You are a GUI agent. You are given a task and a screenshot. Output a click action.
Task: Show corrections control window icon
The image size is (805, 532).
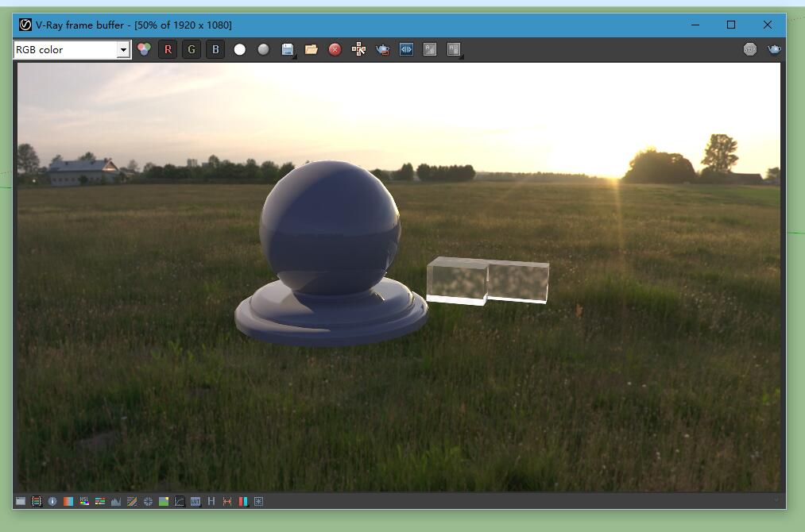coord(21,501)
